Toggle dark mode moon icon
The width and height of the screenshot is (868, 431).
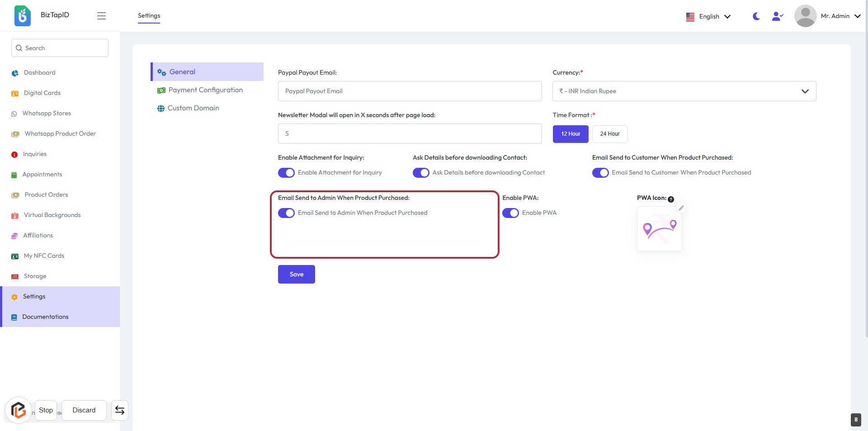[756, 16]
